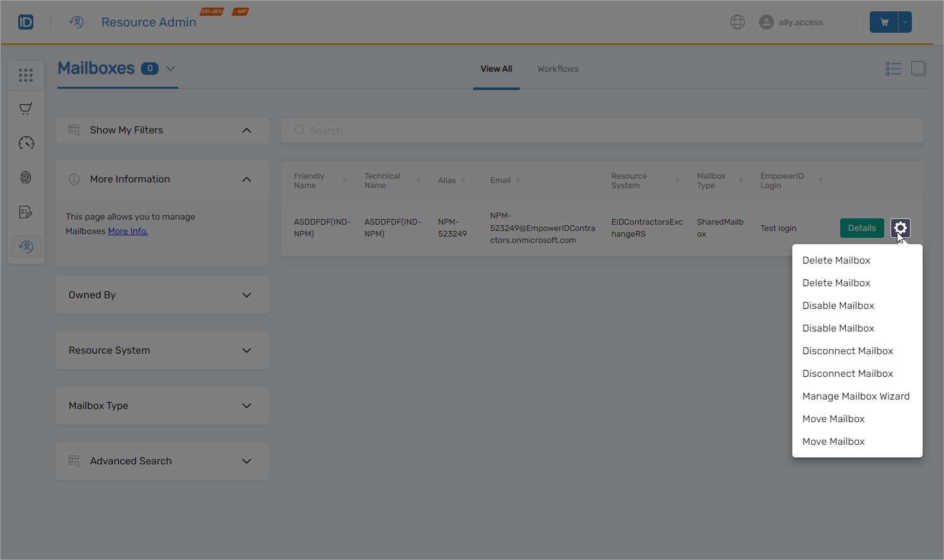The height and width of the screenshot is (560, 944).
Task: Open the apps grid in the sidebar
Action: tap(25, 75)
